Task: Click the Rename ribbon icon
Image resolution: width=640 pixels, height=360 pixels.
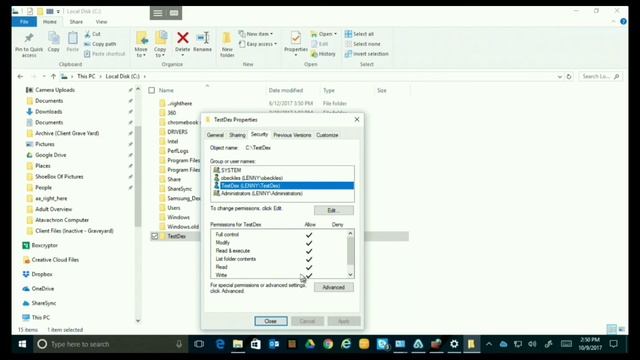Action: click(203, 38)
